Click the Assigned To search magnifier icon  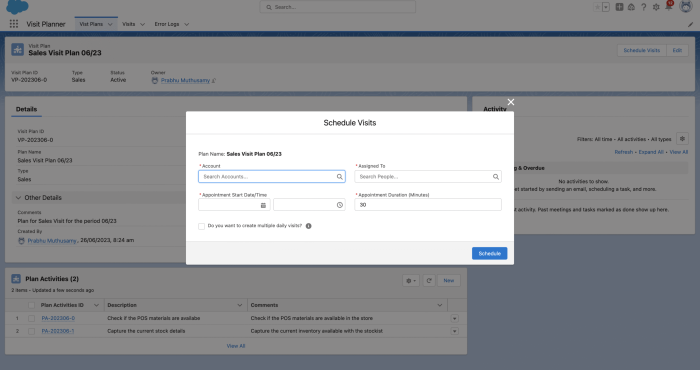coord(496,177)
